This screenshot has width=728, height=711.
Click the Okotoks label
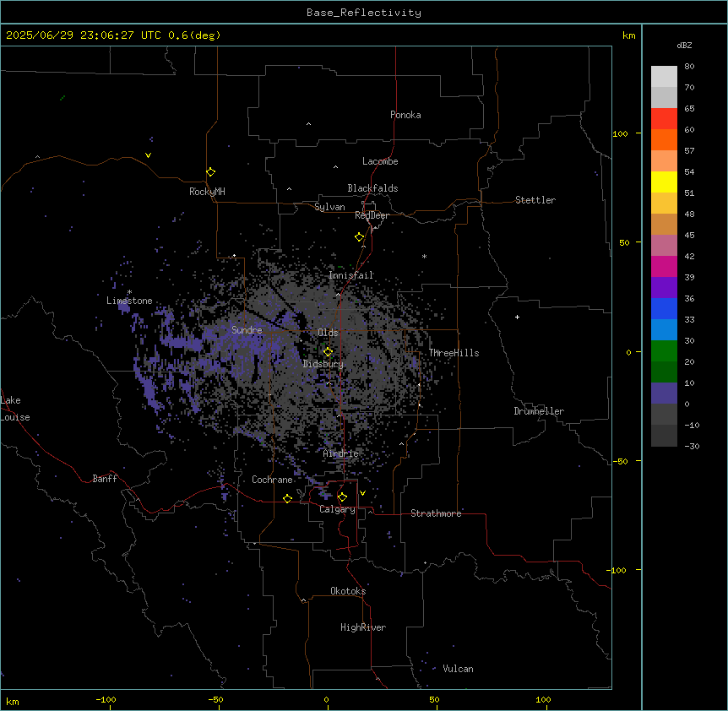coord(348,591)
